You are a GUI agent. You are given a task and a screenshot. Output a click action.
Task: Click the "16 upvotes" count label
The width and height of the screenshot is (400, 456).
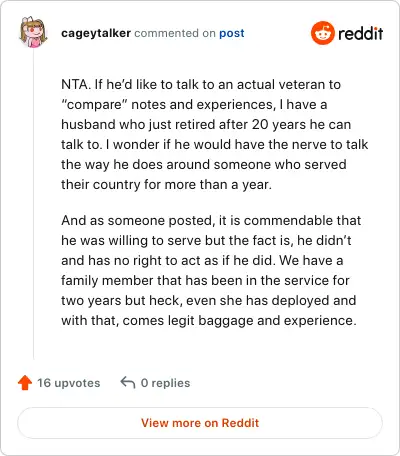tap(68, 383)
